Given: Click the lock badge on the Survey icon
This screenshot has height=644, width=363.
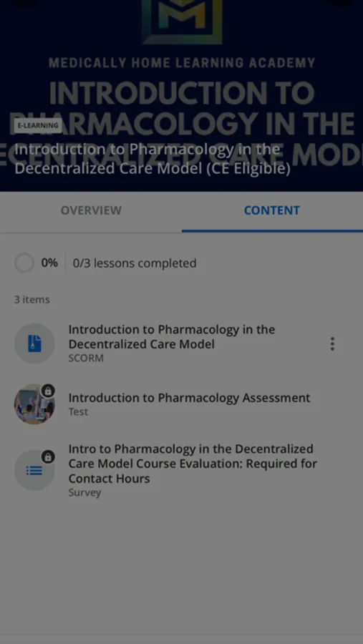Looking at the screenshot, I should tap(48, 457).
